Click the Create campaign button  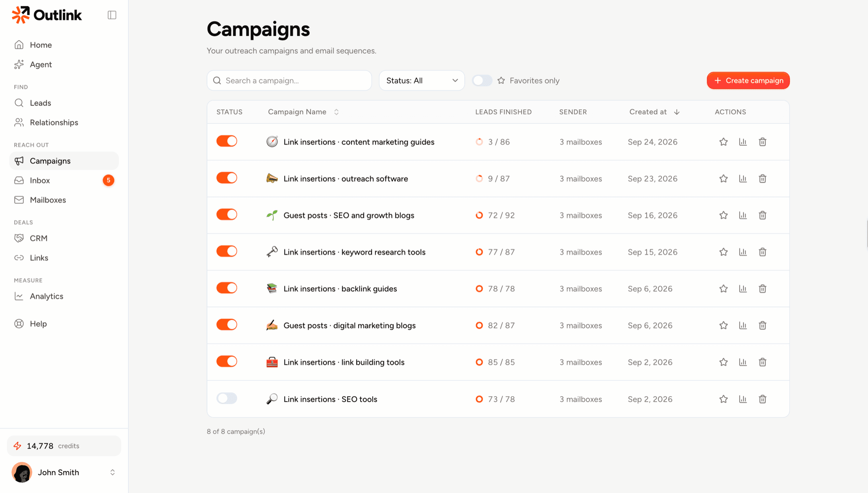[x=748, y=81]
